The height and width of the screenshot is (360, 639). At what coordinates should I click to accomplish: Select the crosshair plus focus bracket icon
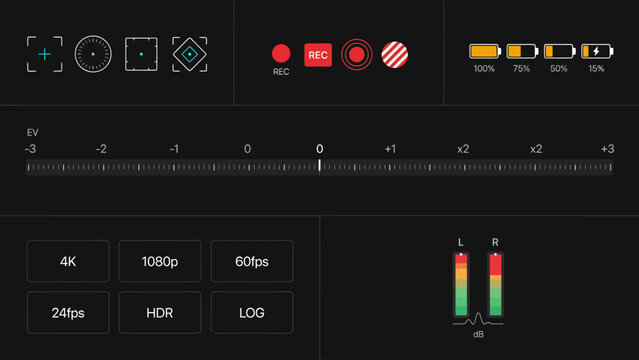pyautogui.click(x=45, y=54)
